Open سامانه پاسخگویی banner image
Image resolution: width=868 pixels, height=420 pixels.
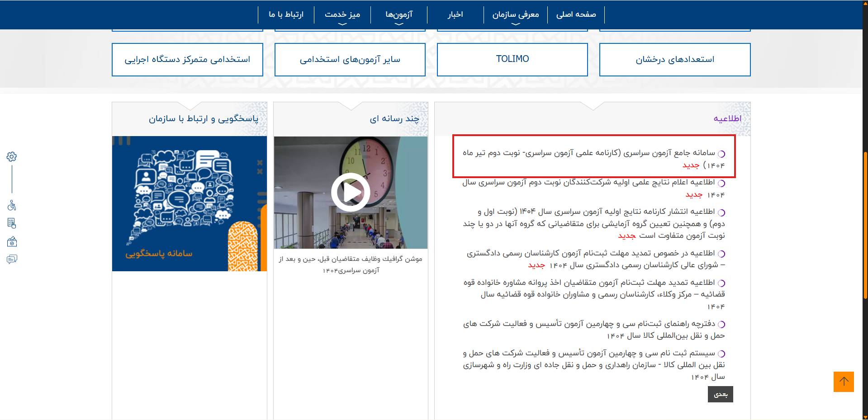click(189, 203)
